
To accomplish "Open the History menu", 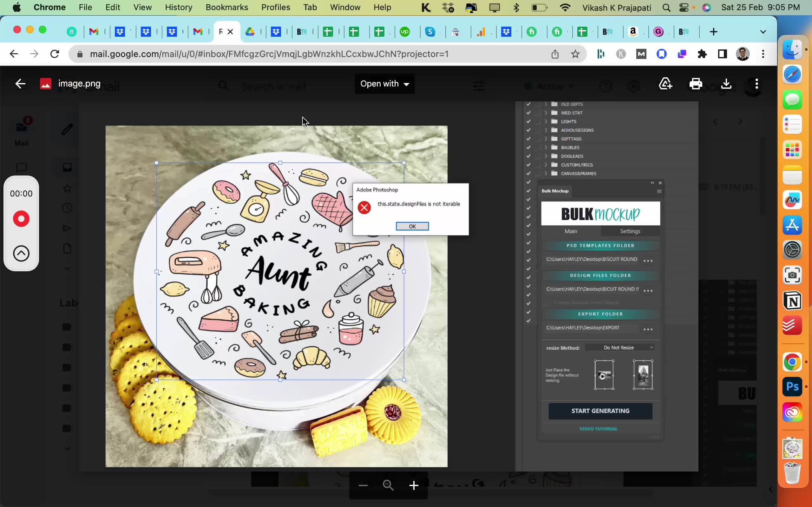I will 179,7.
